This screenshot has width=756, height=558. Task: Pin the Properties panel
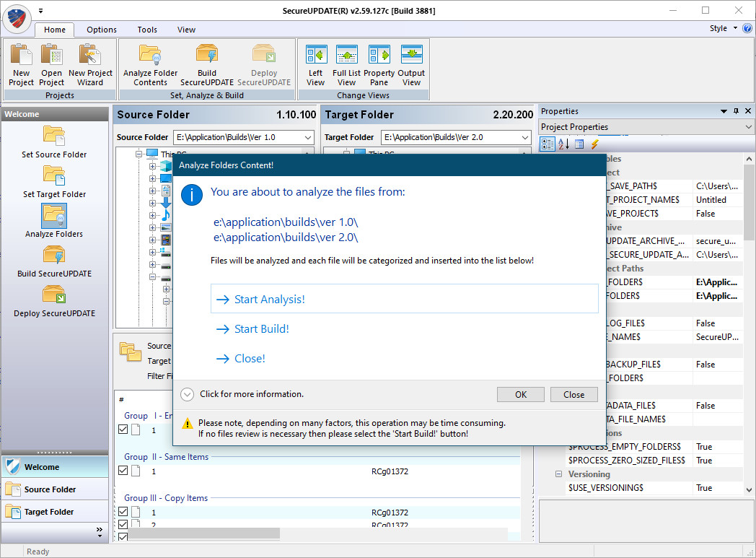[736, 111]
